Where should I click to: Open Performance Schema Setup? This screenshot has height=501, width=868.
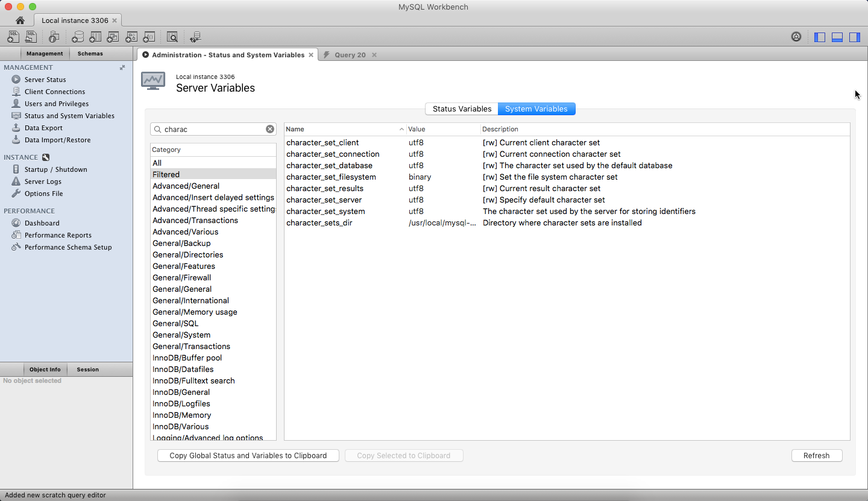(x=68, y=247)
